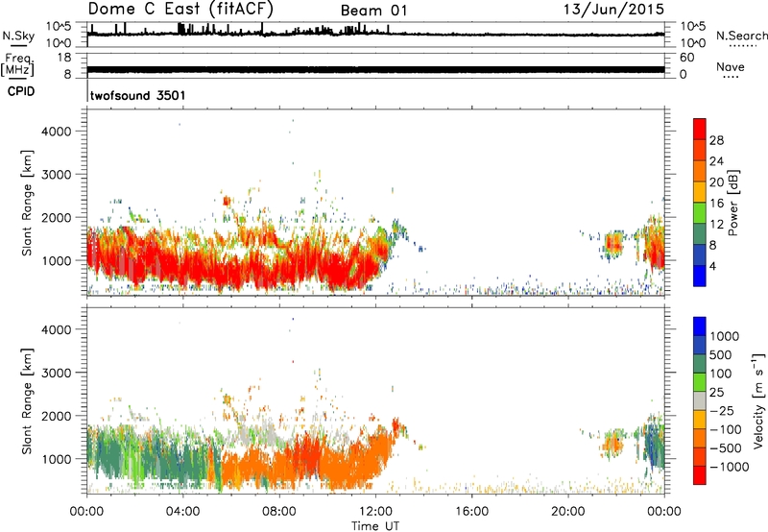Click the '4000' range tick in Power panel
768x532 pixels.
57,132
